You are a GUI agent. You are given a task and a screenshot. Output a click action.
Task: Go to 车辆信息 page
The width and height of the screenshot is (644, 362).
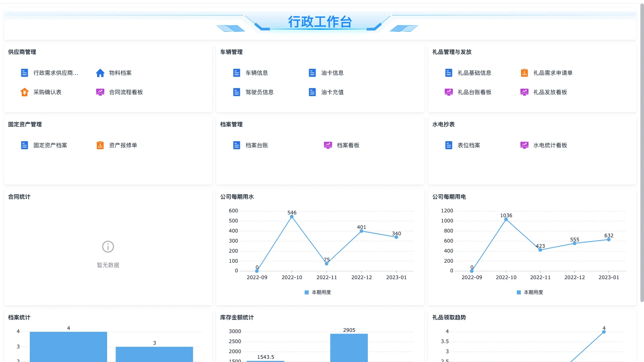(x=257, y=73)
